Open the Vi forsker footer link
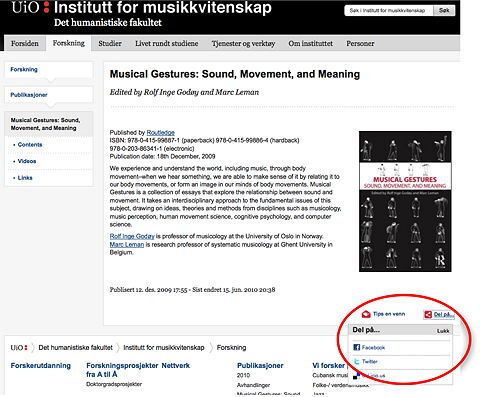This screenshot has height=397, width=480. click(328, 366)
